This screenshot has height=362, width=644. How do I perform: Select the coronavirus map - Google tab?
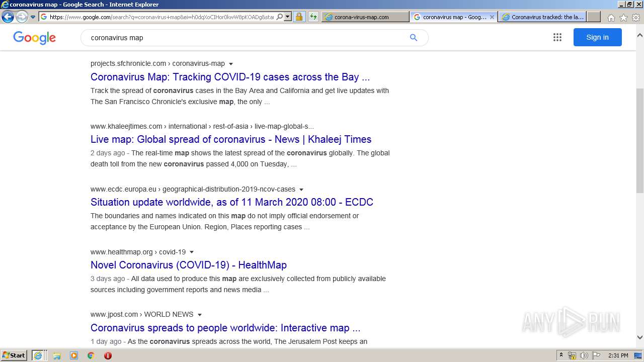tap(454, 17)
